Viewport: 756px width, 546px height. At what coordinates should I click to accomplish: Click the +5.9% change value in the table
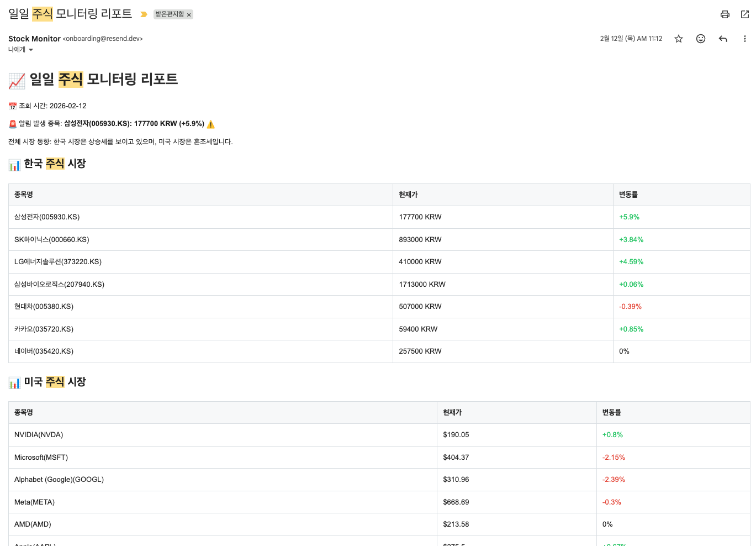[629, 217]
